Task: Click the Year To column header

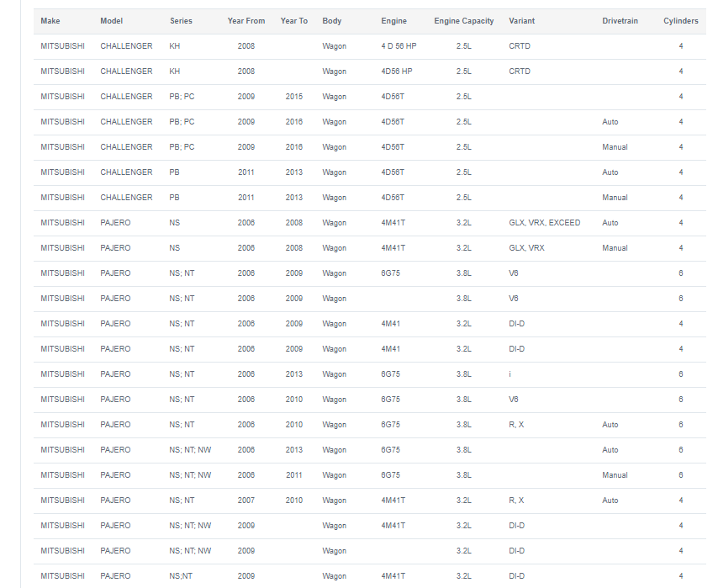Action: pyautogui.click(x=294, y=21)
